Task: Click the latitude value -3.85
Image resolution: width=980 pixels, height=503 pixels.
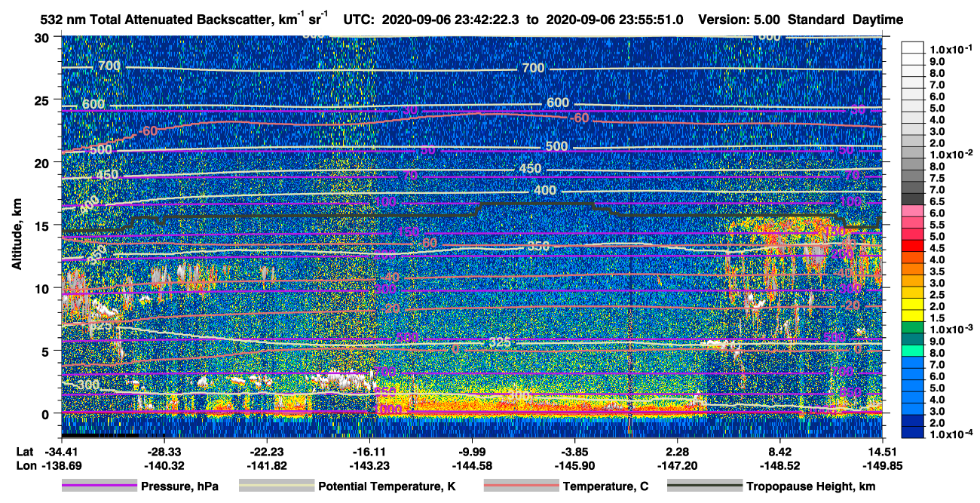Action: tap(575, 452)
